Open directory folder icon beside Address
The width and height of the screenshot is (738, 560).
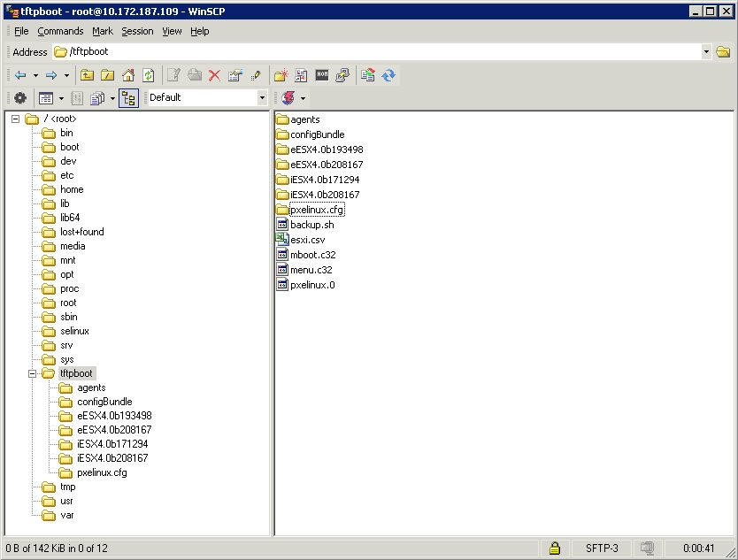pyautogui.click(x=723, y=52)
